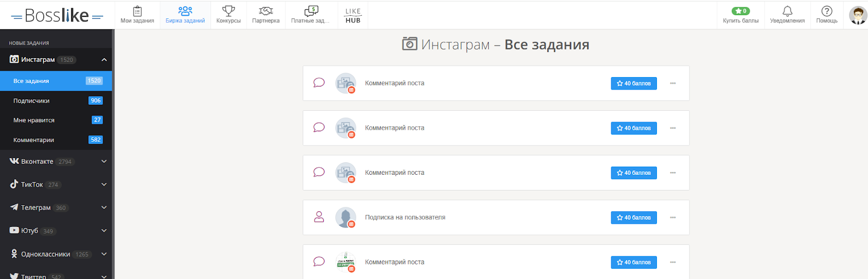Collapse the Инстаграм section chevron
This screenshot has width=868, height=279.
tap(104, 60)
